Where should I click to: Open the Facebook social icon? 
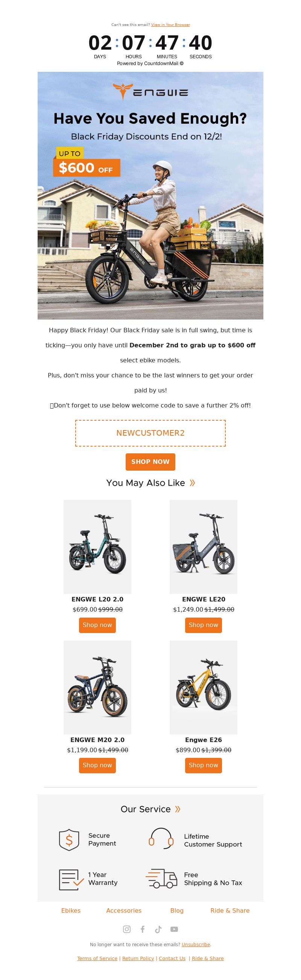[x=143, y=929]
